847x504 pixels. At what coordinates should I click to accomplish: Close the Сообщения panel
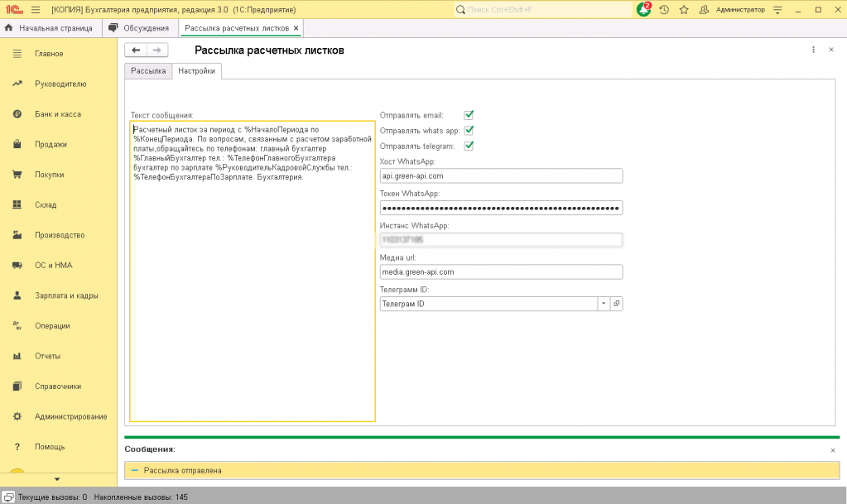pos(832,450)
